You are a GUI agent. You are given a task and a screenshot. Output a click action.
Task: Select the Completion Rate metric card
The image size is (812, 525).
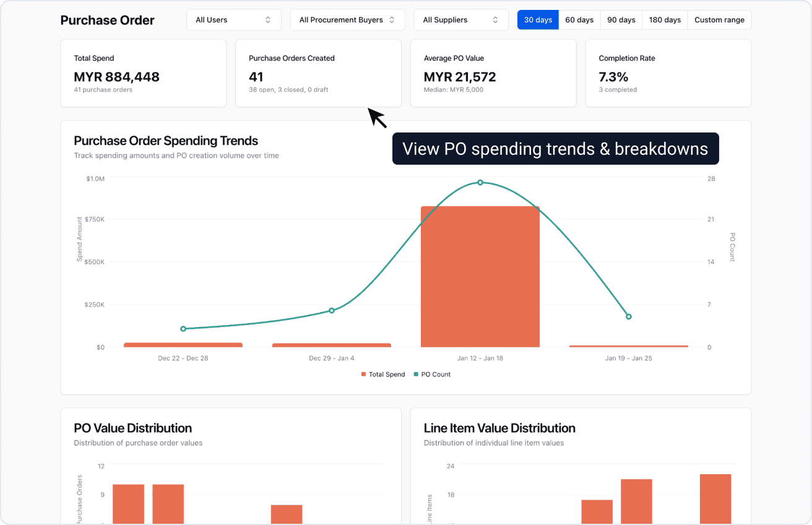coord(668,73)
